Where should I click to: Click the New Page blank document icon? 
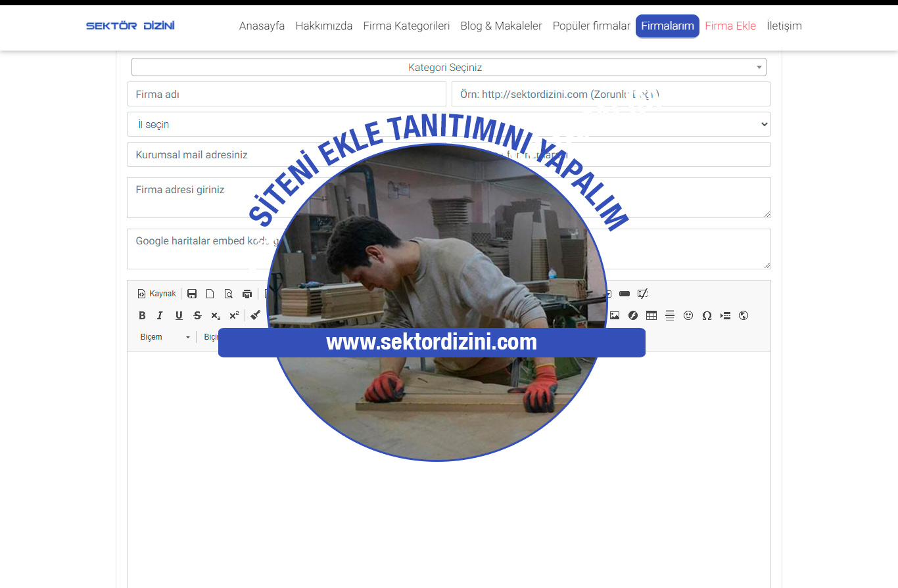[x=210, y=294]
